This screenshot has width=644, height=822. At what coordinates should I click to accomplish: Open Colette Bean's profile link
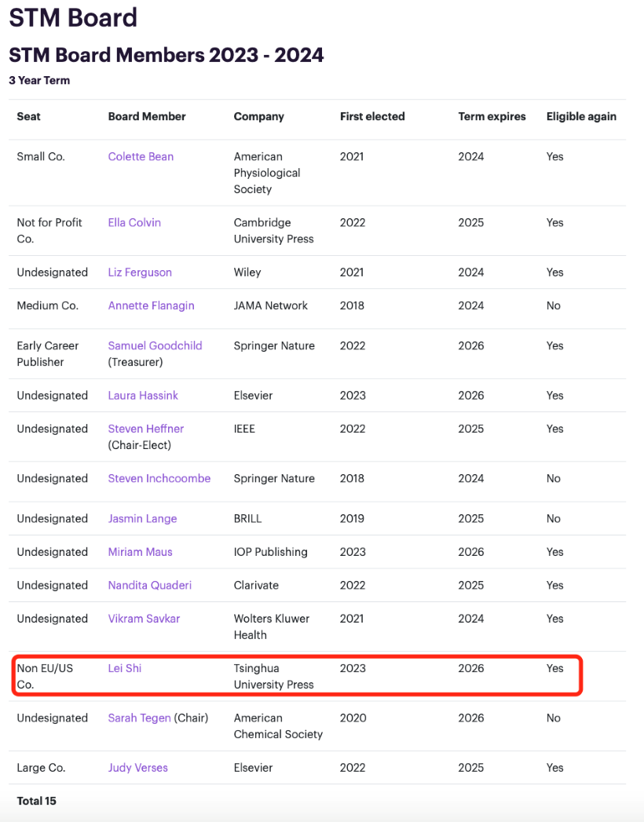coord(141,156)
